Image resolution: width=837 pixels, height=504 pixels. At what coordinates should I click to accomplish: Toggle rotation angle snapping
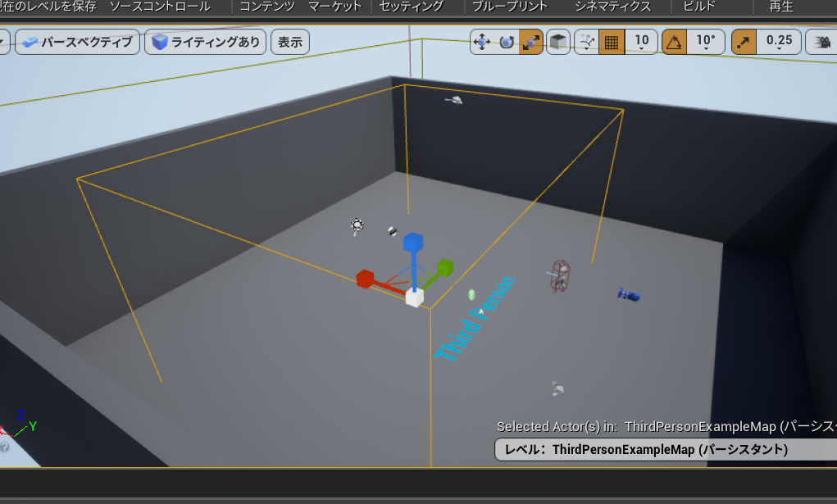(674, 42)
